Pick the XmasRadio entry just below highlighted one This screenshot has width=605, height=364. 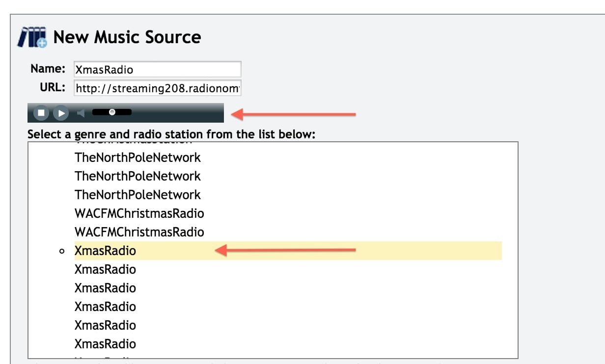point(105,269)
